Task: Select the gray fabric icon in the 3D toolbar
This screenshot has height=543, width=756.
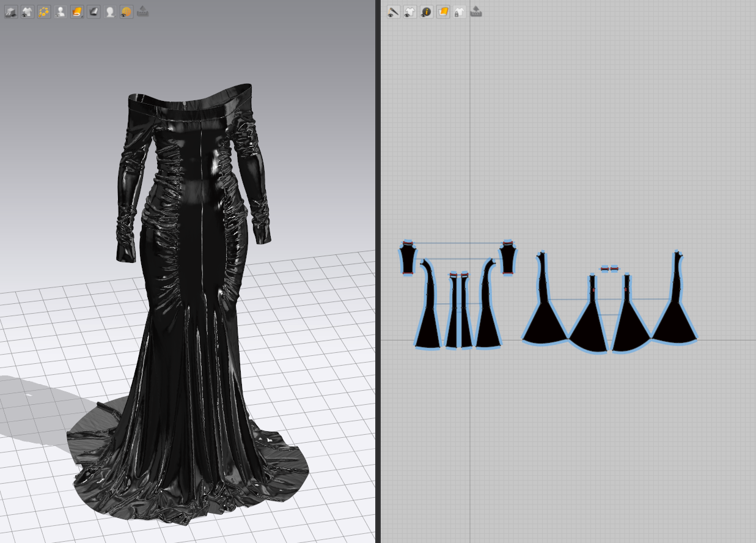Action: (94, 12)
